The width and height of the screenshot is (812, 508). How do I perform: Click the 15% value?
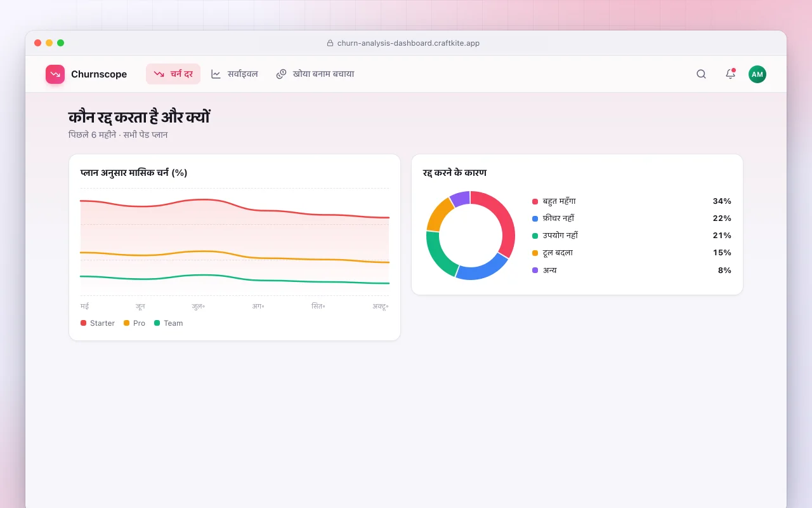coord(722,253)
